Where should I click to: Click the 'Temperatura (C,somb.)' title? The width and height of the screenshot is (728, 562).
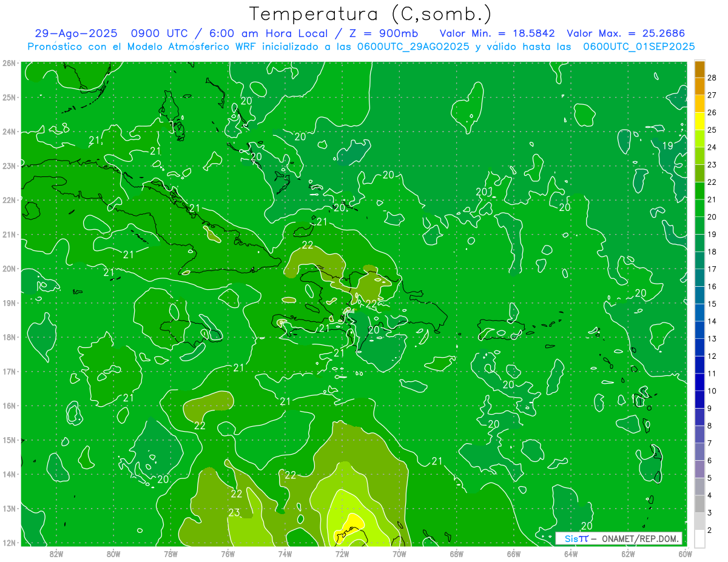pyautogui.click(x=371, y=14)
